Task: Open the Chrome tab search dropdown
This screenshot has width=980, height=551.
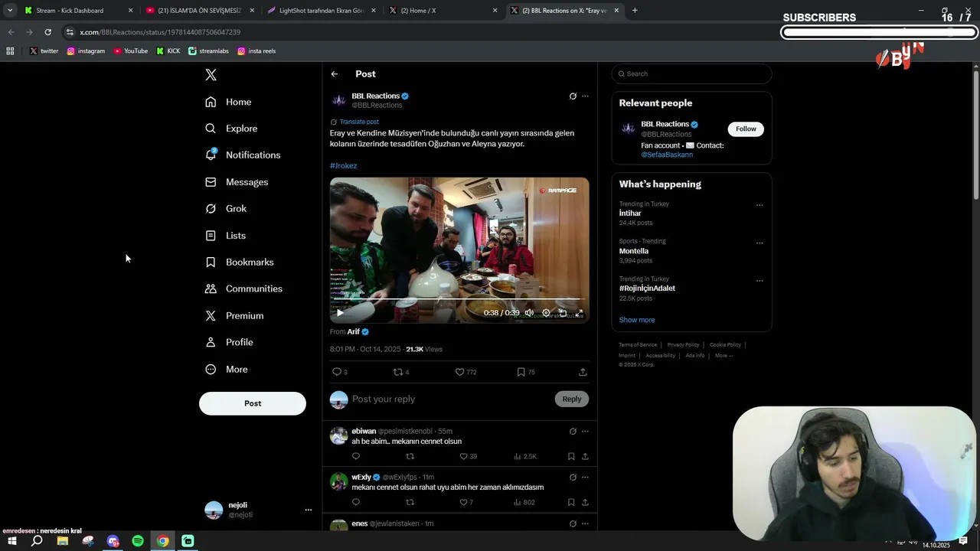Action: click(10, 11)
